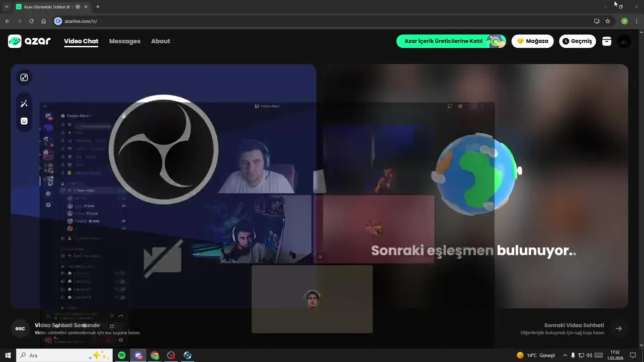The image size is (644, 362).
Task: Click the screen expand icon on video panel
Action: point(24,77)
